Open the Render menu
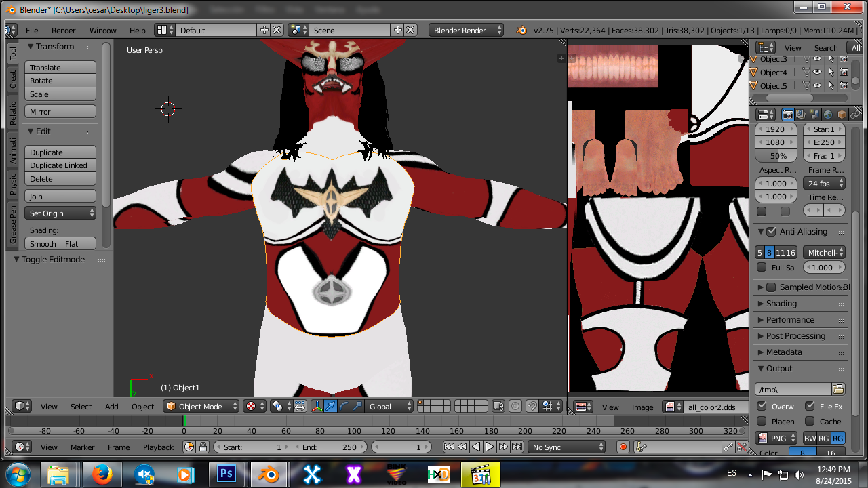The height and width of the screenshot is (488, 868). [64, 30]
